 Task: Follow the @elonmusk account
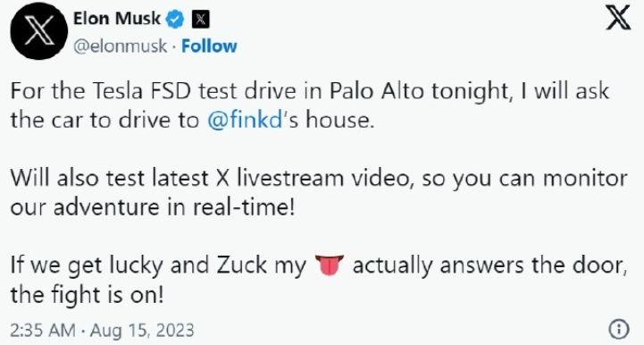pyautogui.click(x=209, y=46)
